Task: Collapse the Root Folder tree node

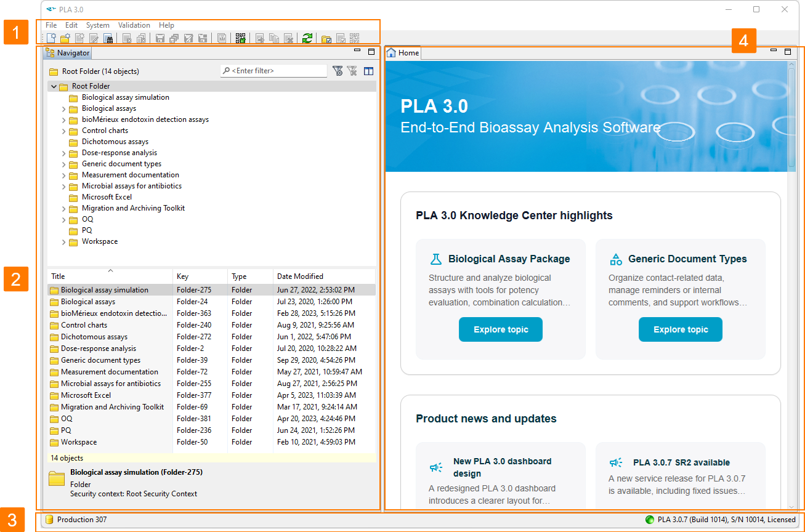Action: click(54, 87)
